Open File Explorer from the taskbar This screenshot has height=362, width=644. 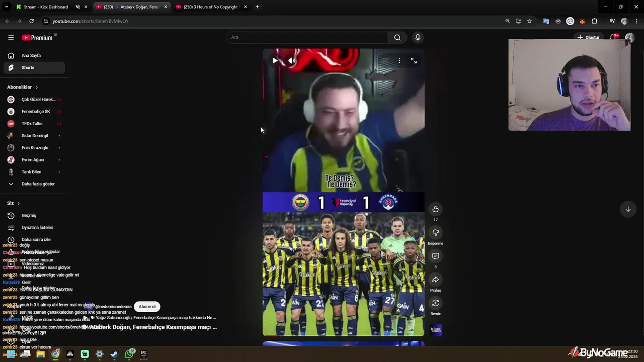click(x=40, y=354)
